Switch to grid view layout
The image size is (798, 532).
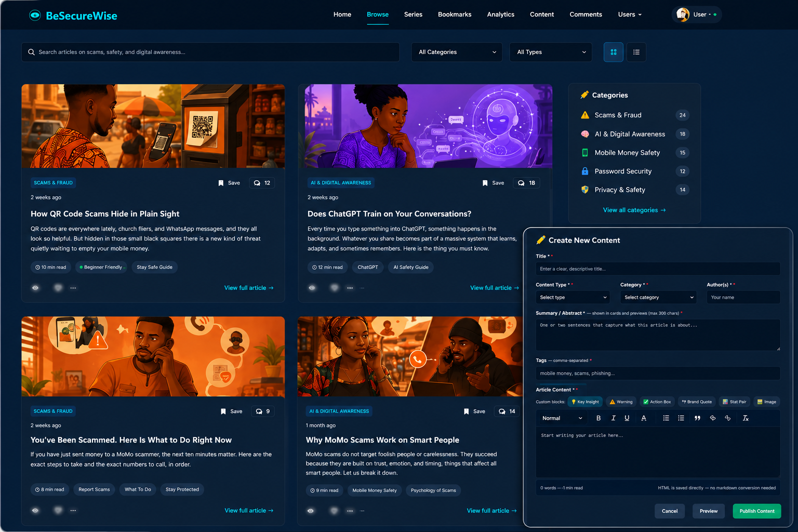[613, 52]
